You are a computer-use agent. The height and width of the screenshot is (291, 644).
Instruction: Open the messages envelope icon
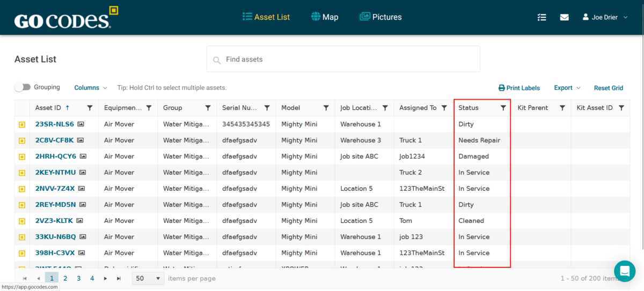[x=564, y=17]
